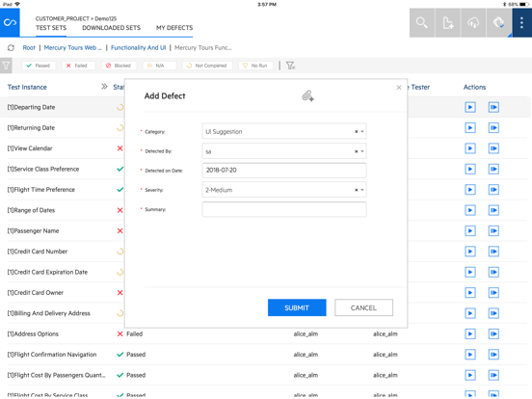Toggle the Failed status filter

pyautogui.click(x=78, y=66)
